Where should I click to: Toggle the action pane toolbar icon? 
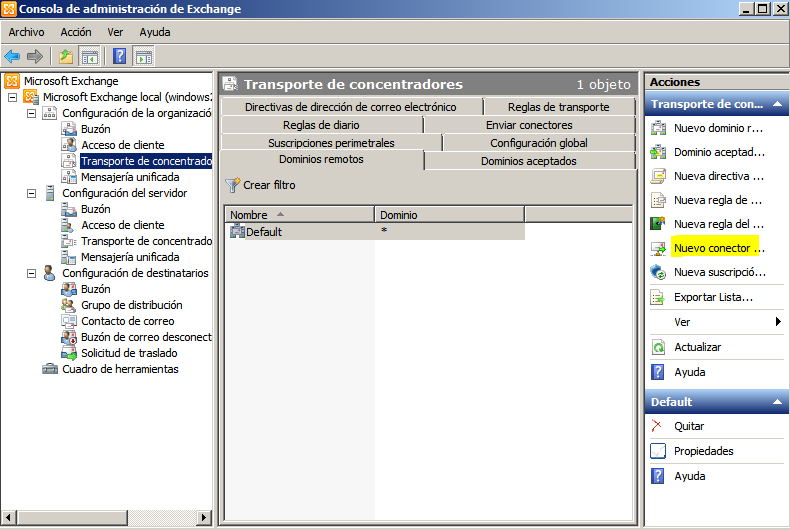144,56
